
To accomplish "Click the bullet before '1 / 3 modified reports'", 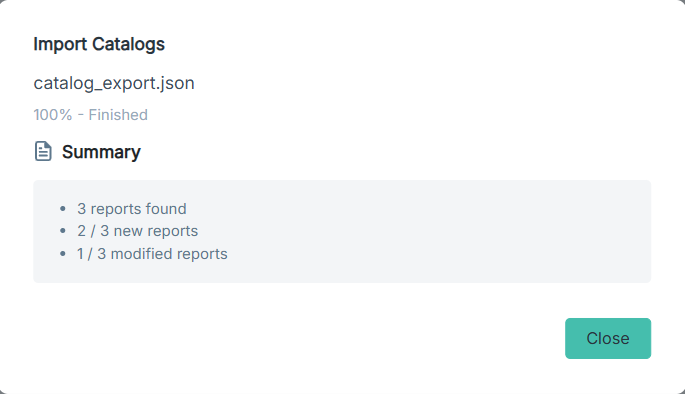I will (63, 253).
